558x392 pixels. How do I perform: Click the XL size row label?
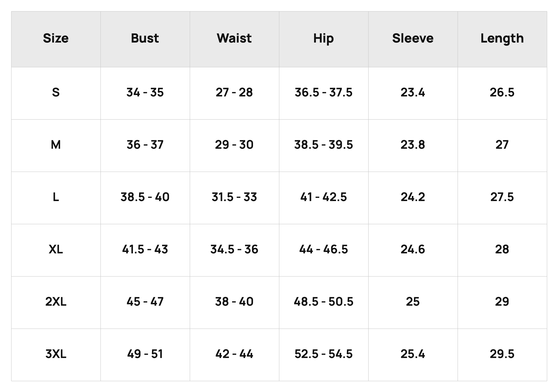pyautogui.click(x=56, y=249)
